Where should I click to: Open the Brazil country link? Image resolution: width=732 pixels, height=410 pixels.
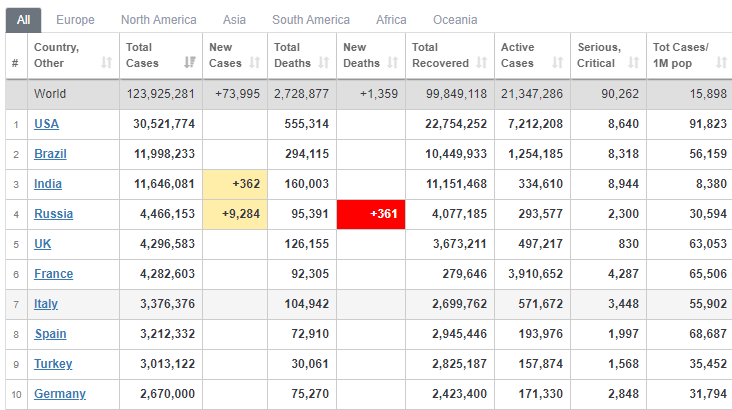(50, 154)
